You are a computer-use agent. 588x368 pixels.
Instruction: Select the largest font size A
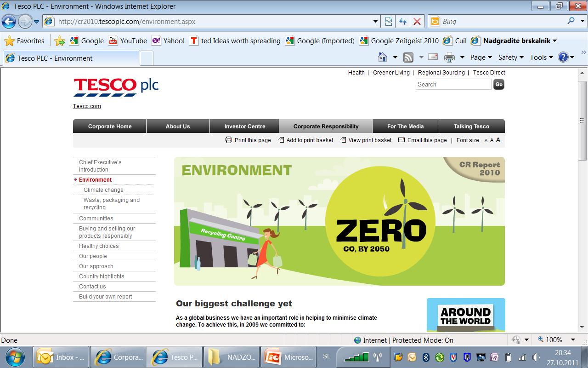[x=498, y=140]
